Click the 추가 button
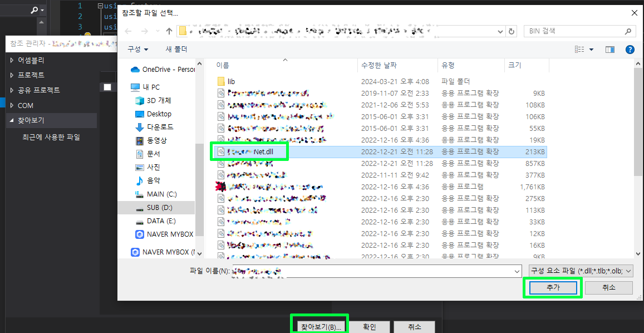The width and height of the screenshot is (644, 333). (553, 288)
